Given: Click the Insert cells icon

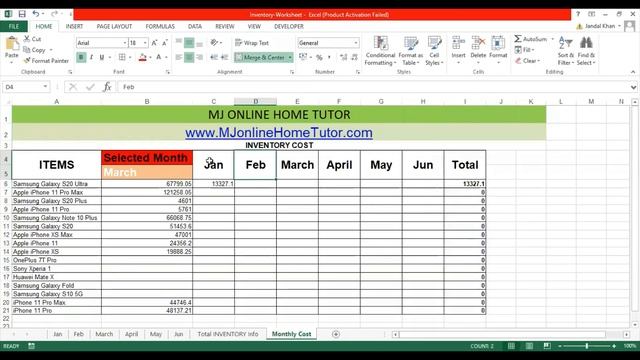Looking at the screenshot, I should pyautogui.click(x=458, y=43).
